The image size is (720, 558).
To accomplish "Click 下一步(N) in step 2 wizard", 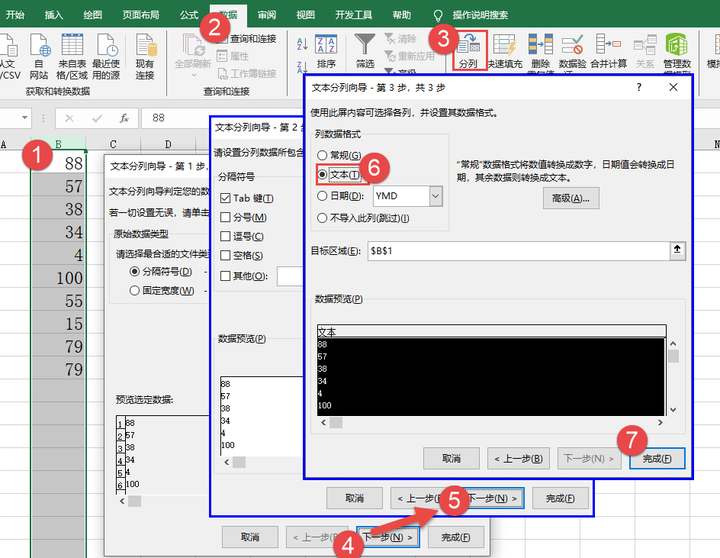I will coord(495,498).
